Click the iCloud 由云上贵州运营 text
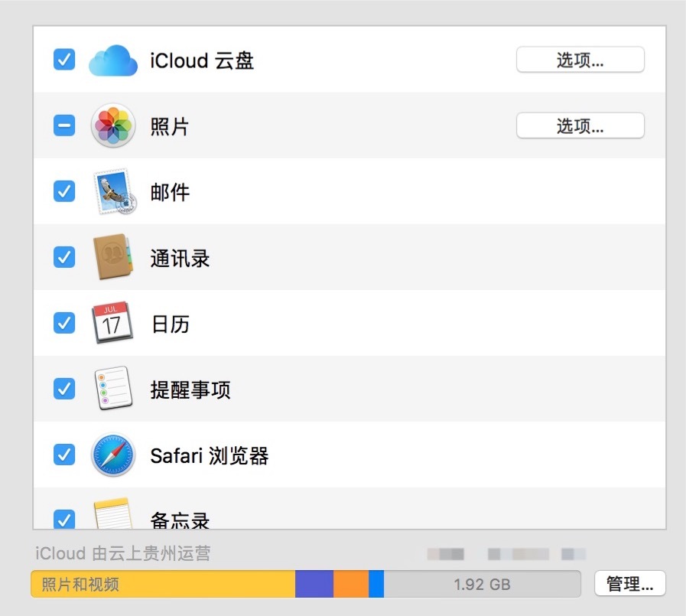The height and width of the screenshot is (616, 686). [123, 553]
